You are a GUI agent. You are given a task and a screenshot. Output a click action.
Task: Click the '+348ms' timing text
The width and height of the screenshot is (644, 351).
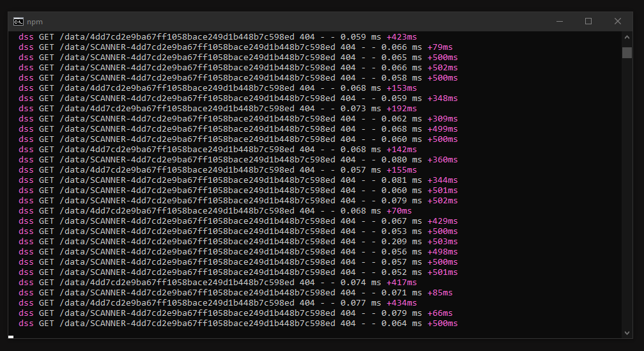coord(442,98)
